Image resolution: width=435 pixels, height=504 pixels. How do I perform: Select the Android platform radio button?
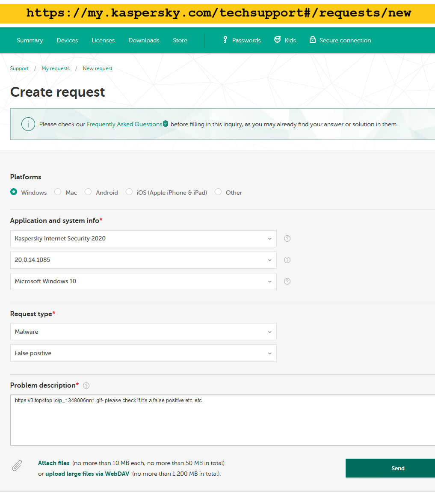point(88,192)
